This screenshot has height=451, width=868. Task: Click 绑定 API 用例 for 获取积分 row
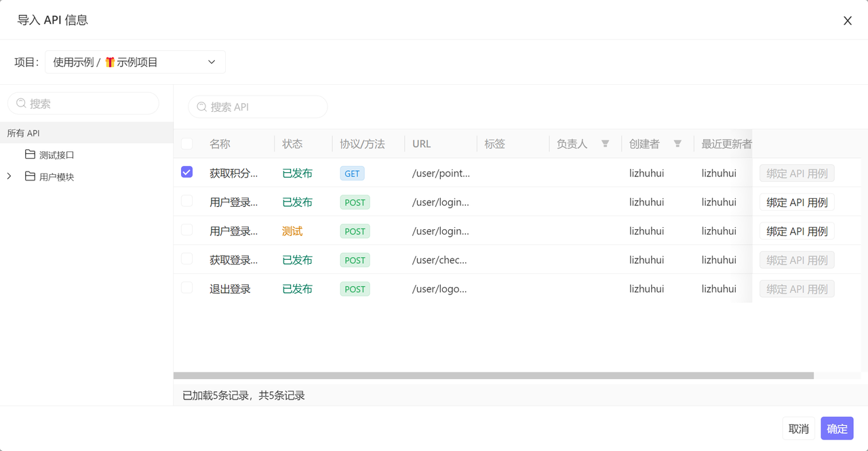pos(797,173)
